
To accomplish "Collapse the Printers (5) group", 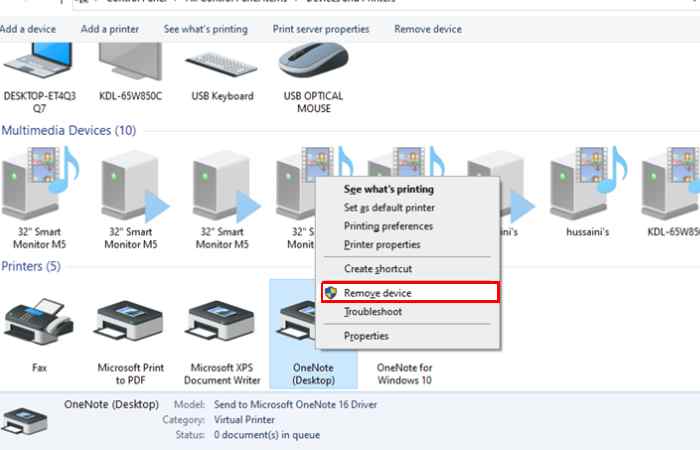I will point(31,266).
